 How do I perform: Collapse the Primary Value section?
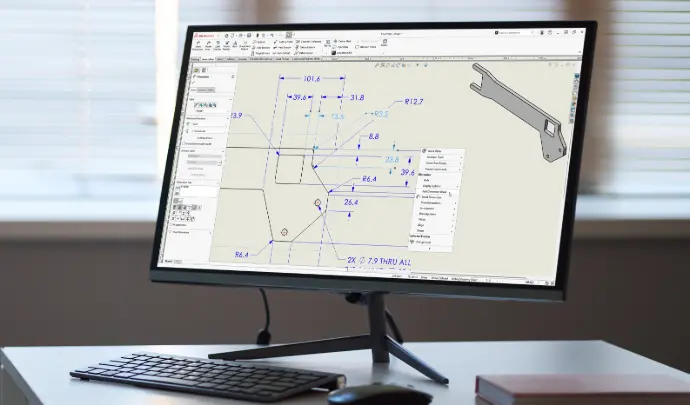pyautogui.click(x=223, y=151)
